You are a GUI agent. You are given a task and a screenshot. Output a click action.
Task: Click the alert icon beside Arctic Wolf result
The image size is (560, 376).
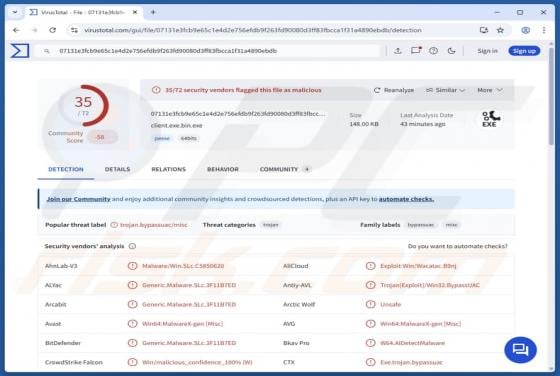[x=371, y=304]
